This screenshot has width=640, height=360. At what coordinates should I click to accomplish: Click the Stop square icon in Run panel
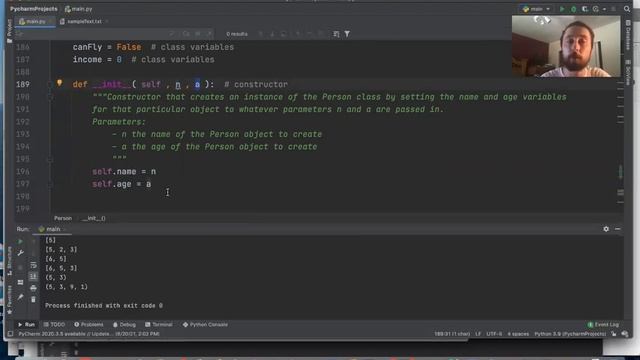pos(20,267)
